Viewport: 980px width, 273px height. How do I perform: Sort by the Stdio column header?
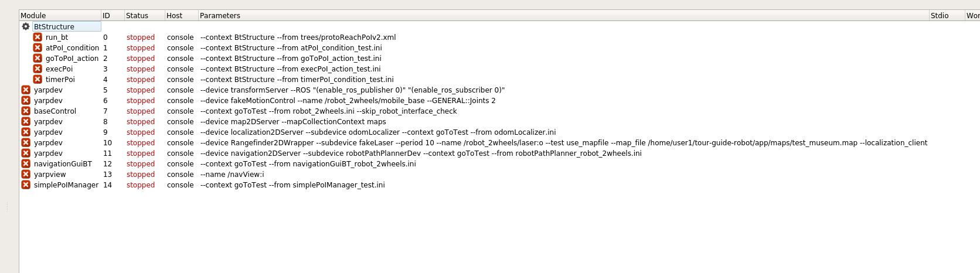947,15
